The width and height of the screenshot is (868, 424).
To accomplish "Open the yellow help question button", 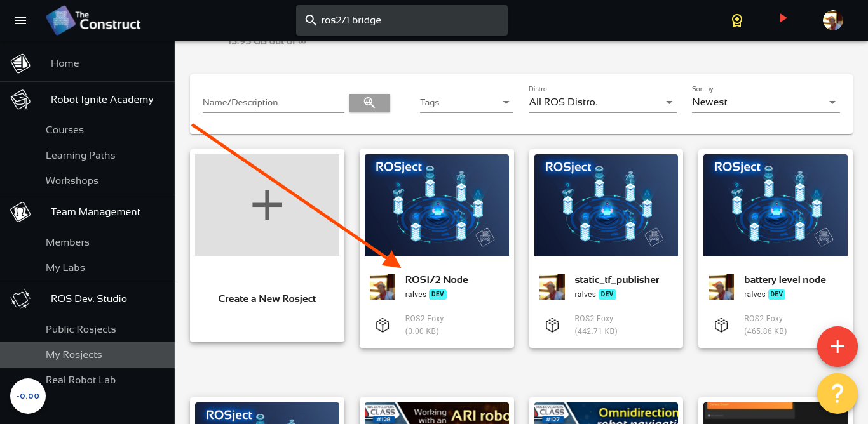I will [837, 395].
